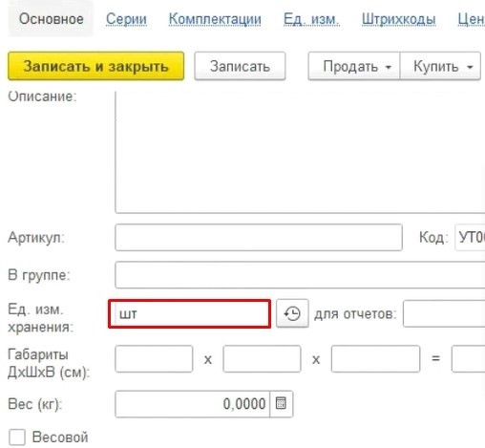Viewport: 485px width, 448px height.
Task: Expand the Купить dropdown button
Action: pyautogui.click(x=440, y=66)
